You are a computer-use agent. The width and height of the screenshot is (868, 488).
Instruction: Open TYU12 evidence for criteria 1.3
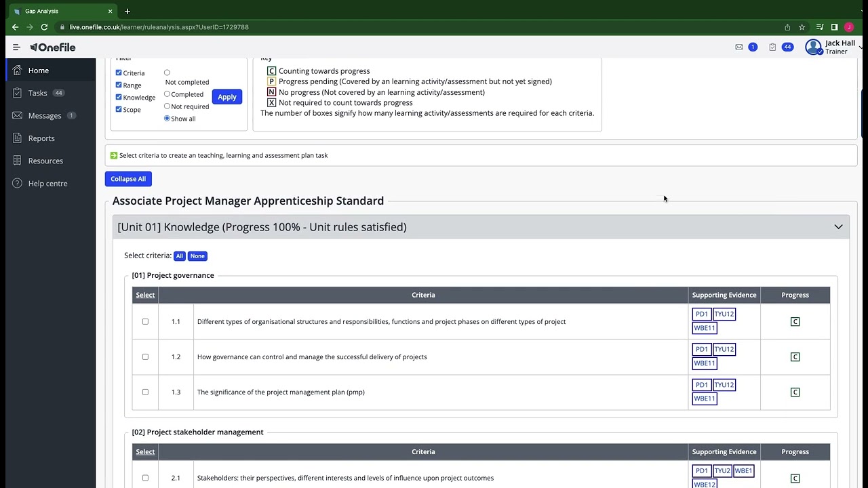(724, 384)
